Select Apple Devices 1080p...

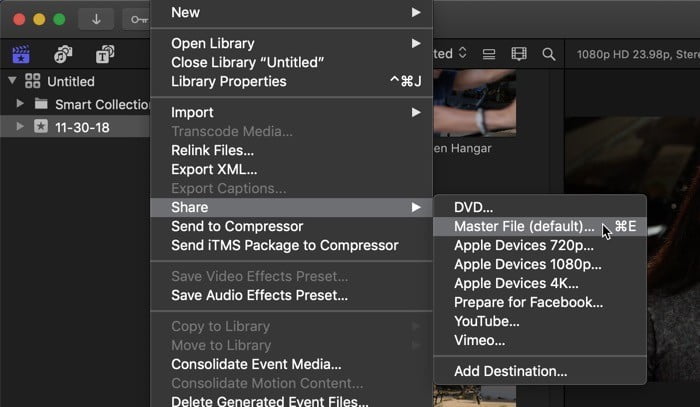tap(540, 265)
